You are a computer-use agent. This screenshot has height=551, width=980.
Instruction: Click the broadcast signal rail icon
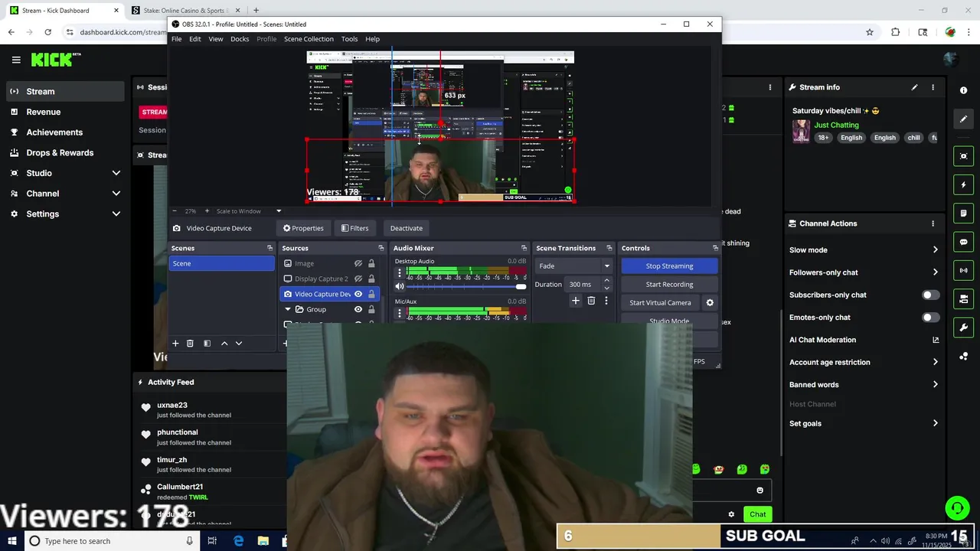pos(963,270)
